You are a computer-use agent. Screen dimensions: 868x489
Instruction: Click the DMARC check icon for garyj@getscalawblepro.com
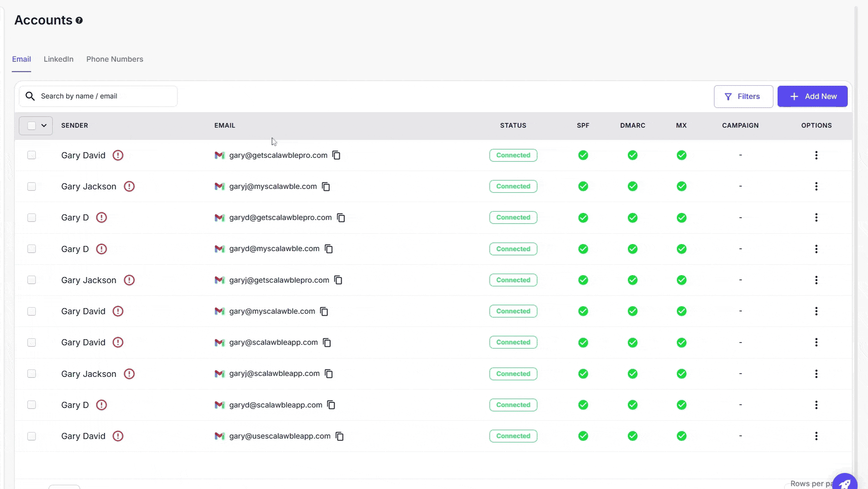coord(632,280)
